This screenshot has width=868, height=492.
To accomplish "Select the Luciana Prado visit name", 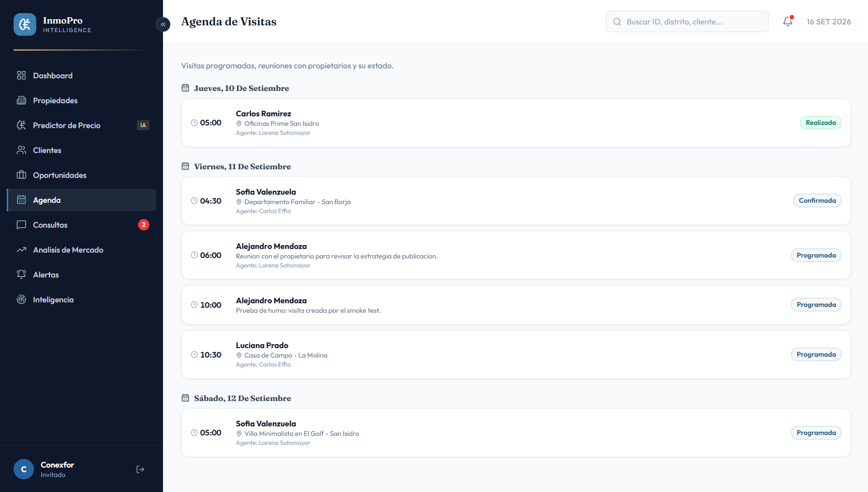I will coord(262,345).
